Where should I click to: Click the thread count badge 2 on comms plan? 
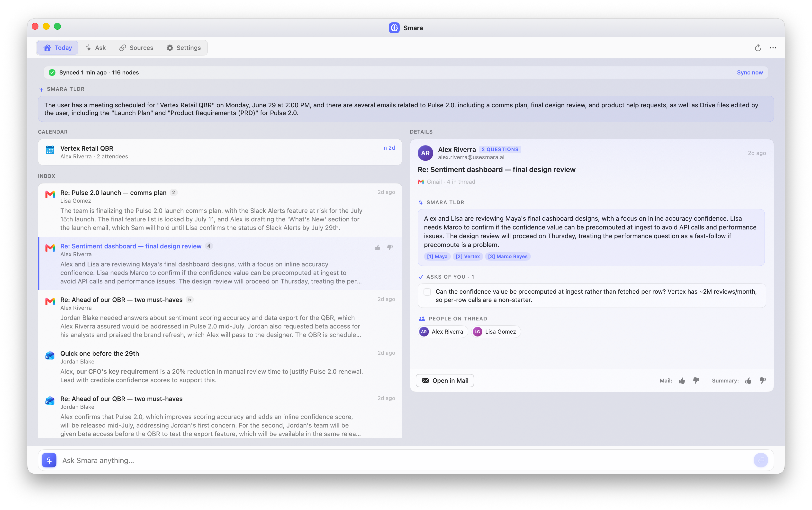173,193
